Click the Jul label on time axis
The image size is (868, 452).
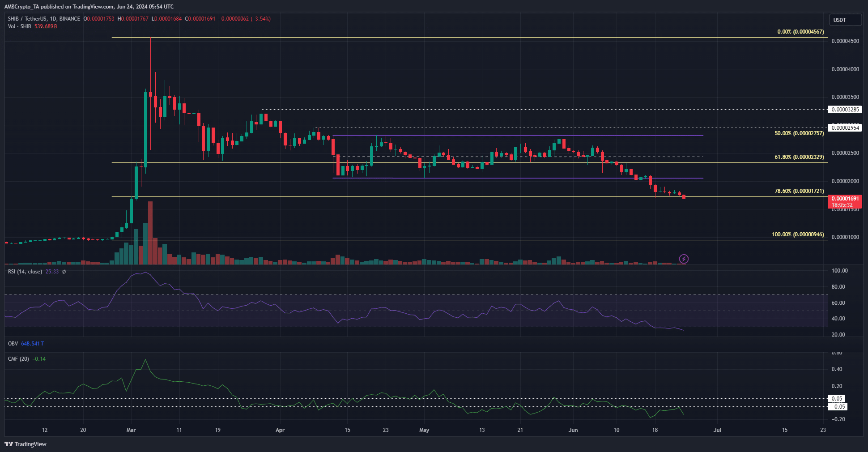coord(717,430)
